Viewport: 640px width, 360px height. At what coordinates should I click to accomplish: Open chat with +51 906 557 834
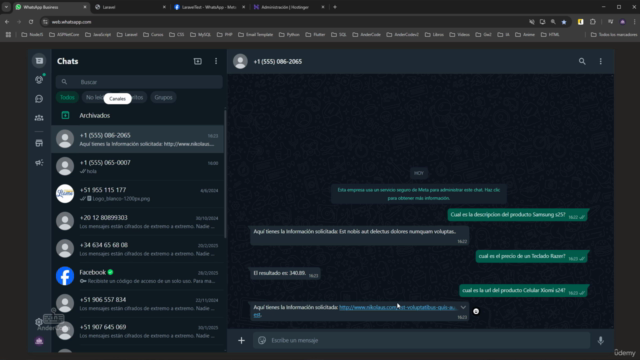tap(138, 303)
